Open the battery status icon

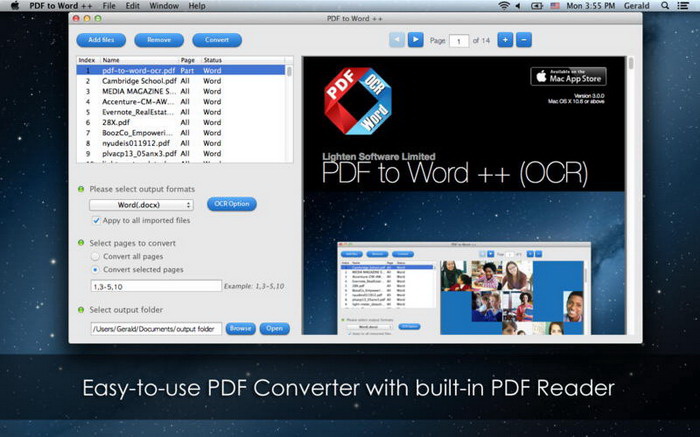[x=536, y=6]
